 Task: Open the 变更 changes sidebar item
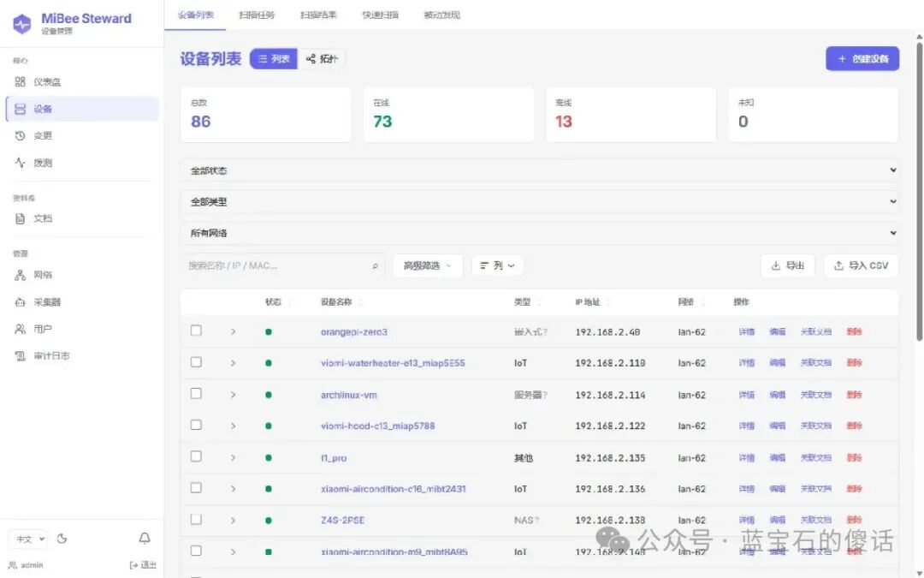82,135
